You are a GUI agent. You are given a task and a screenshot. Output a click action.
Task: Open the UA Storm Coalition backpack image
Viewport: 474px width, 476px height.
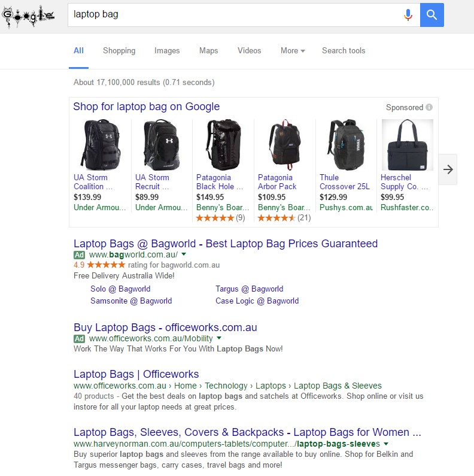pos(101,145)
